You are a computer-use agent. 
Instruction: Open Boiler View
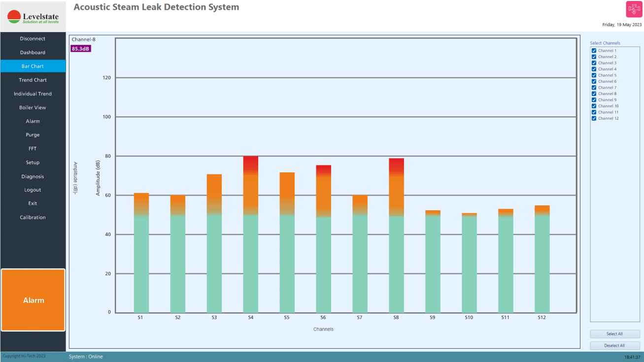33,107
